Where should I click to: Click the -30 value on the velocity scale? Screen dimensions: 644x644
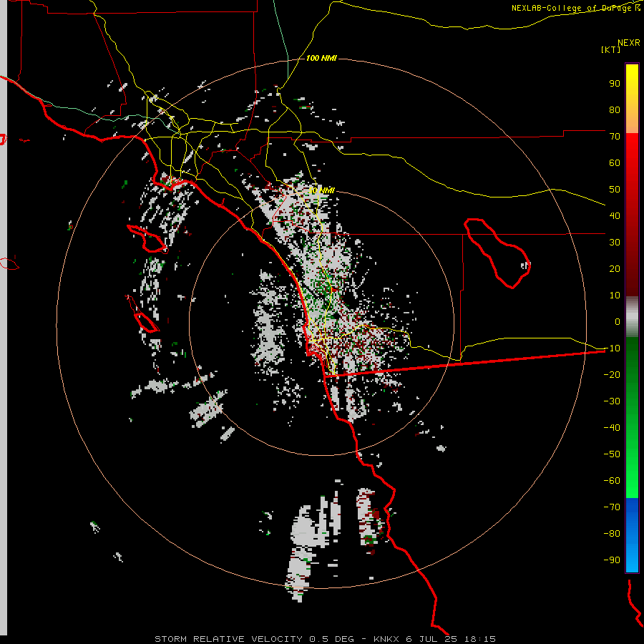(x=612, y=401)
